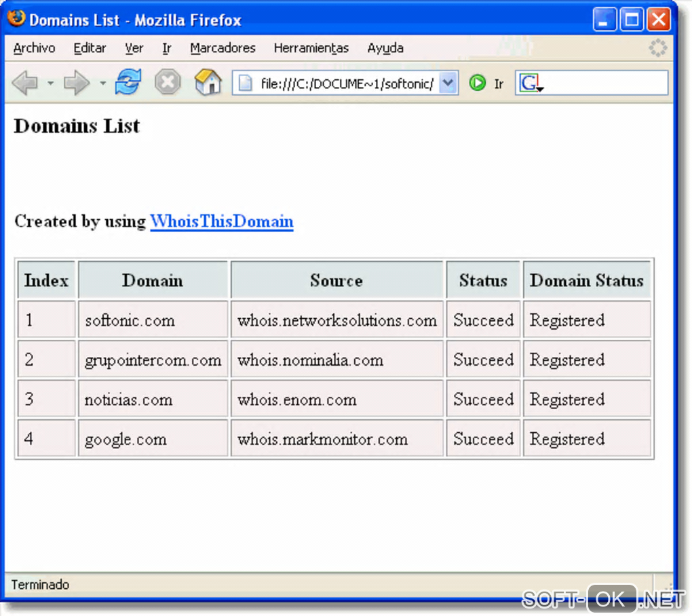Click the 'Domain' column header
The width and height of the screenshot is (692, 616).
(x=153, y=280)
